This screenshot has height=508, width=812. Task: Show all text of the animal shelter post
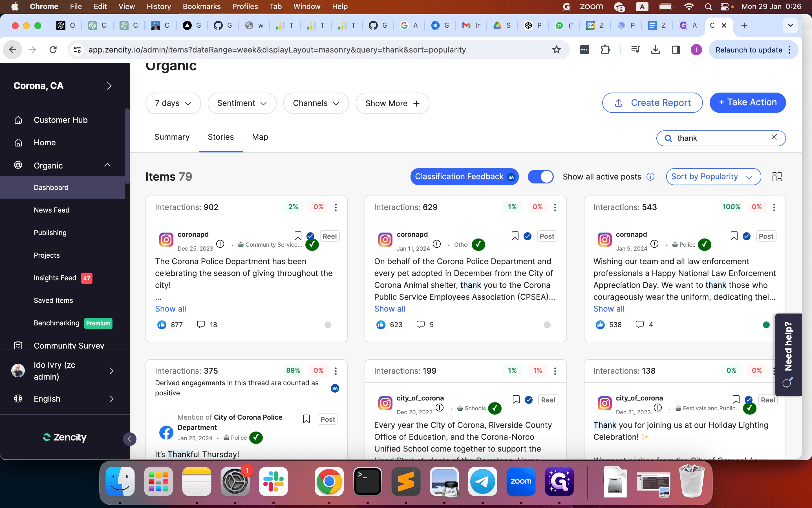pos(390,309)
